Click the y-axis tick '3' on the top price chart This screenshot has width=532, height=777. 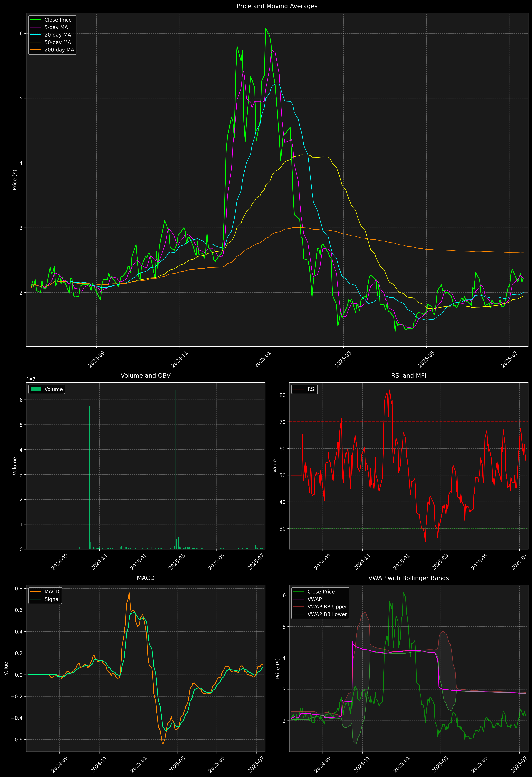[x=21, y=228]
